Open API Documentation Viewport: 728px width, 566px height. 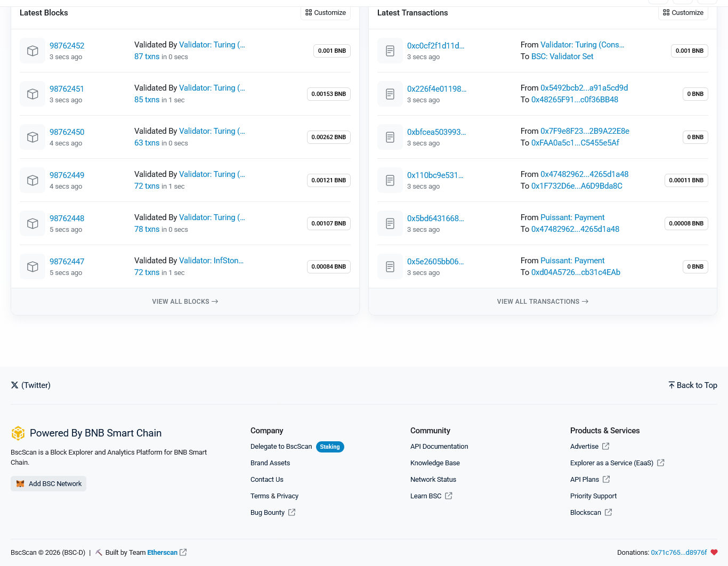click(439, 447)
